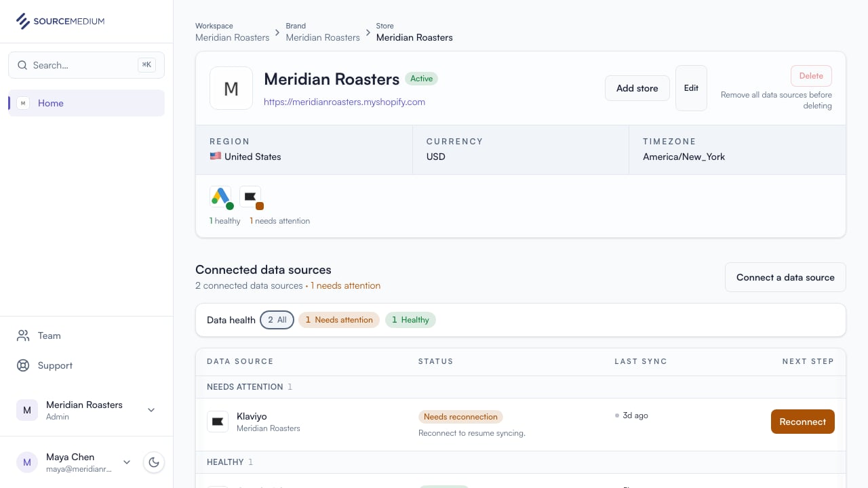The image size is (868, 488).
Task: Click the NEXT STEP column header
Action: 808,361
